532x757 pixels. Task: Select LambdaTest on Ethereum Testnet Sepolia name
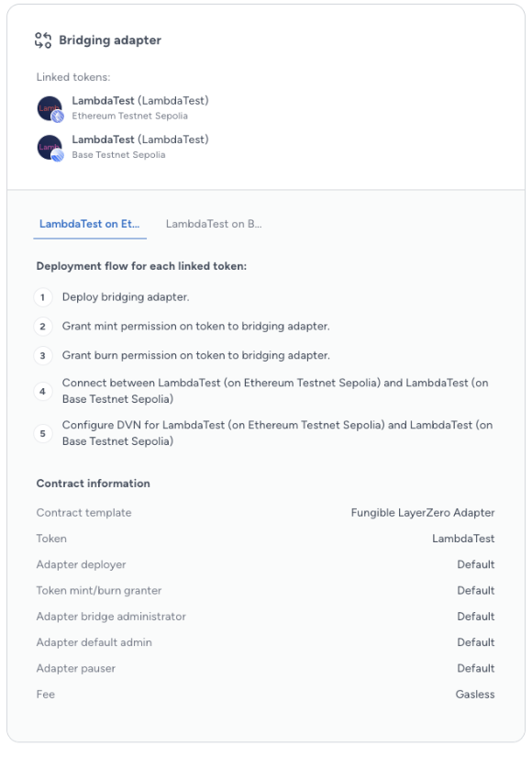(140, 100)
